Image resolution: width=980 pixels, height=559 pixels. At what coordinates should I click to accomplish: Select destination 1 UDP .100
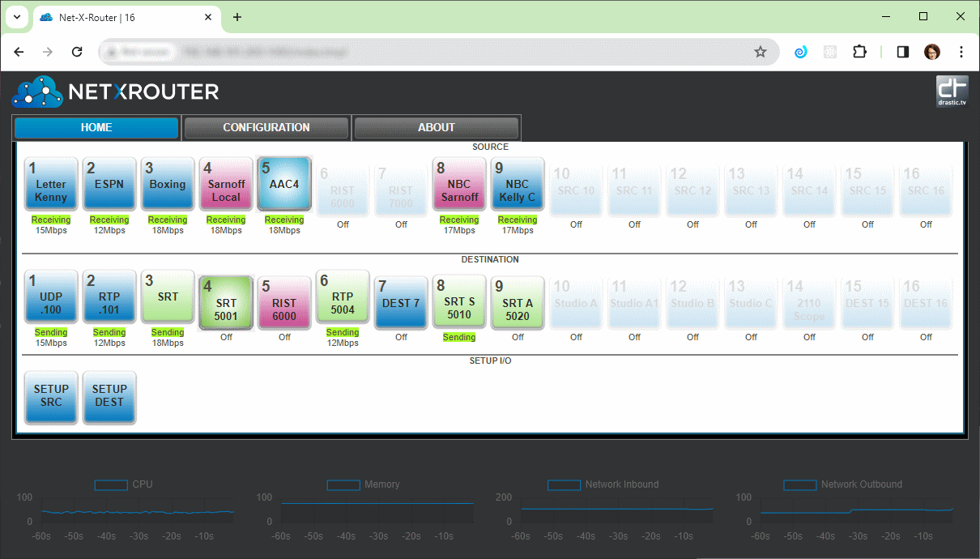pyautogui.click(x=50, y=296)
